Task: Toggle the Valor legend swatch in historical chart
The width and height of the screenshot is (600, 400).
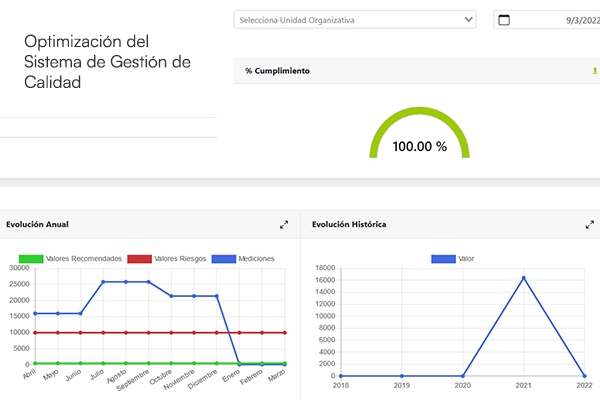Action: pos(443,259)
